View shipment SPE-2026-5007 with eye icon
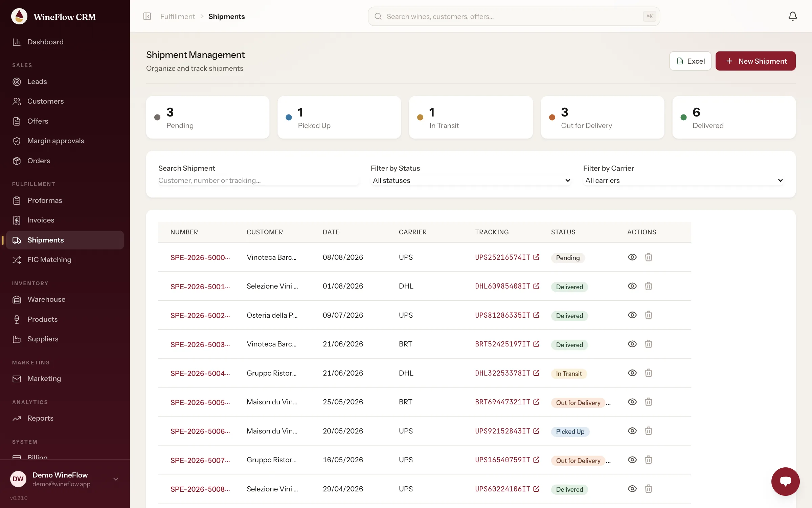 point(632,460)
